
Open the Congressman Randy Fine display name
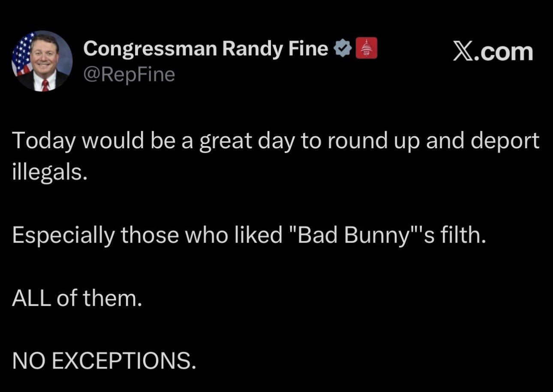click(x=205, y=49)
